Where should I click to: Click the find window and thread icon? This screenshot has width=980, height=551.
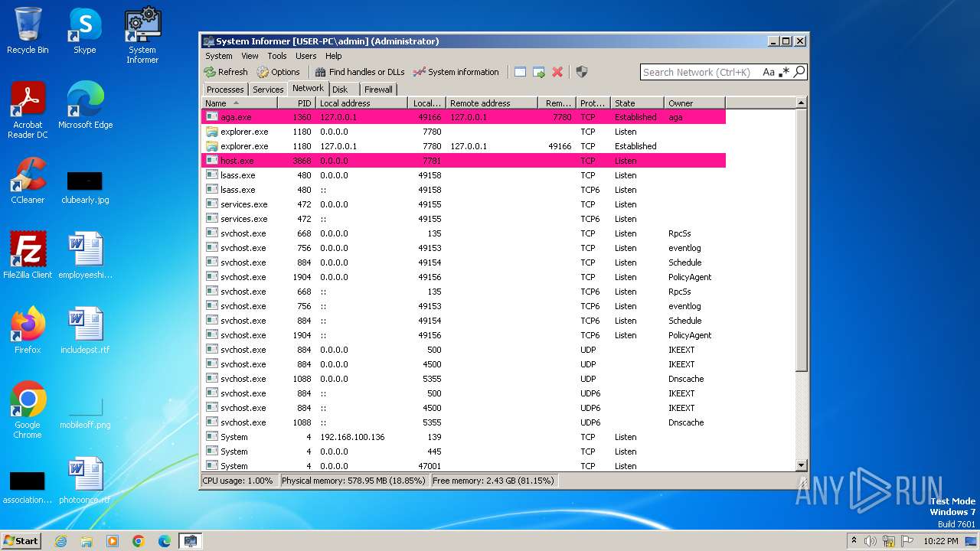[x=539, y=72]
